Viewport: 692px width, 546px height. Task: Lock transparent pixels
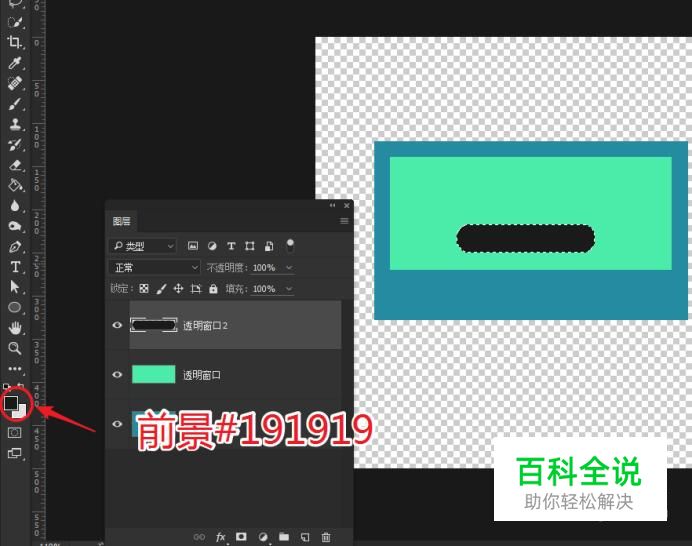144,289
